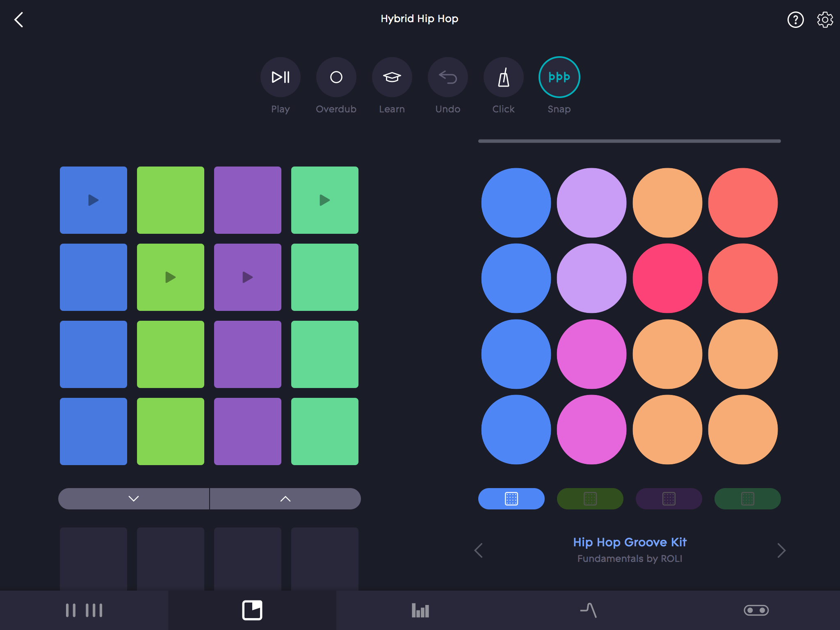Image resolution: width=840 pixels, height=630 pixels.
Task: Select the purple instrument track button
Action: [x=669, y=499]
